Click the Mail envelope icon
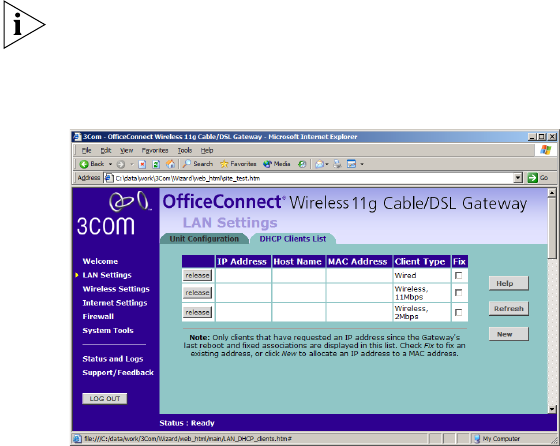Screen dimensions: 560x446 pos(319,164)
